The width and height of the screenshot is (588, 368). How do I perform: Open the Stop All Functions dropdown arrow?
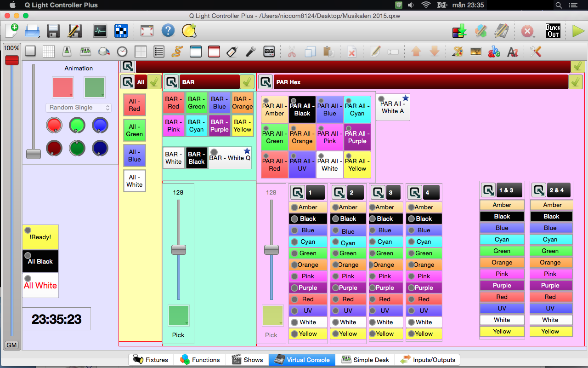click(x=533, y=36)
